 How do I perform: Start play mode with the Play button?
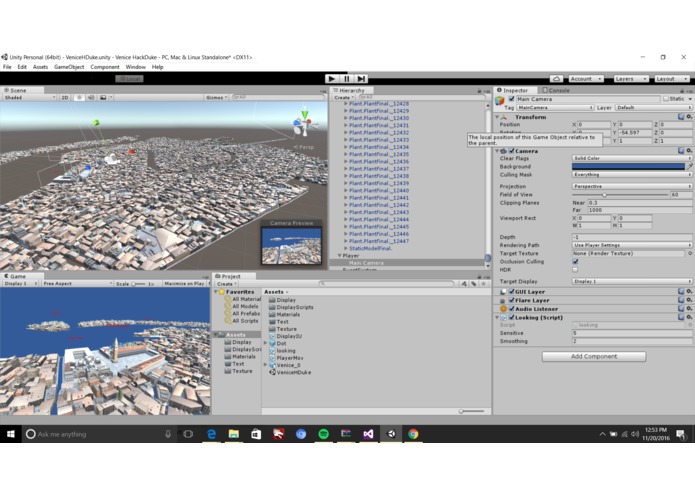[331, 78]
